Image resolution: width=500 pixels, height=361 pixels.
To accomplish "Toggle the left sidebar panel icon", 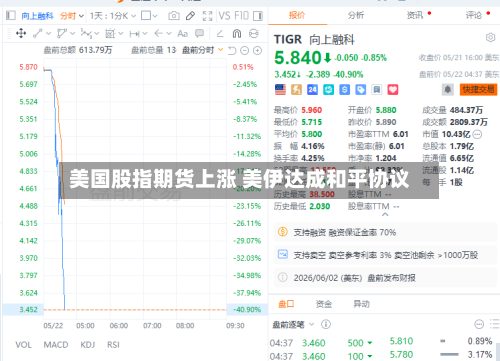I will [11, 15].
